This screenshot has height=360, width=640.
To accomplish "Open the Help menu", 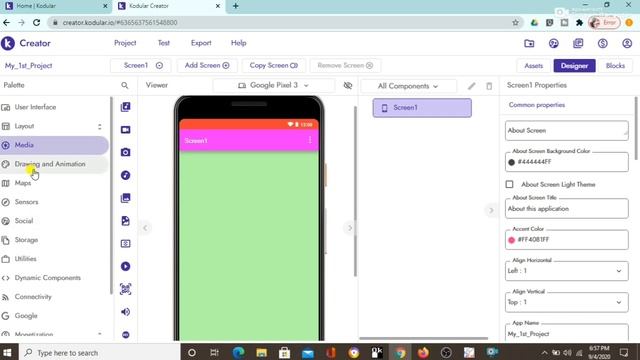I will click(x=239, y=43).
